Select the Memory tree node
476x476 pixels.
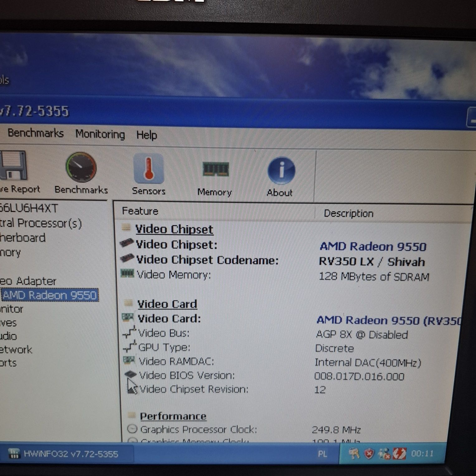[10, 252]
